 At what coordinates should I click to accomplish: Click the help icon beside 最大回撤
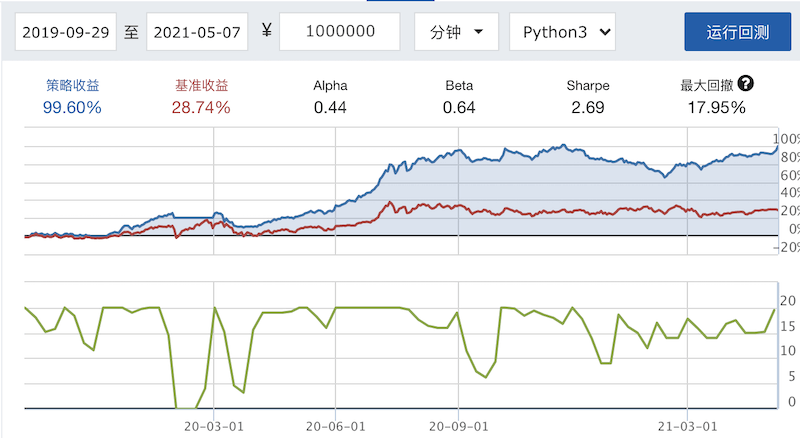tap(745, 85)
